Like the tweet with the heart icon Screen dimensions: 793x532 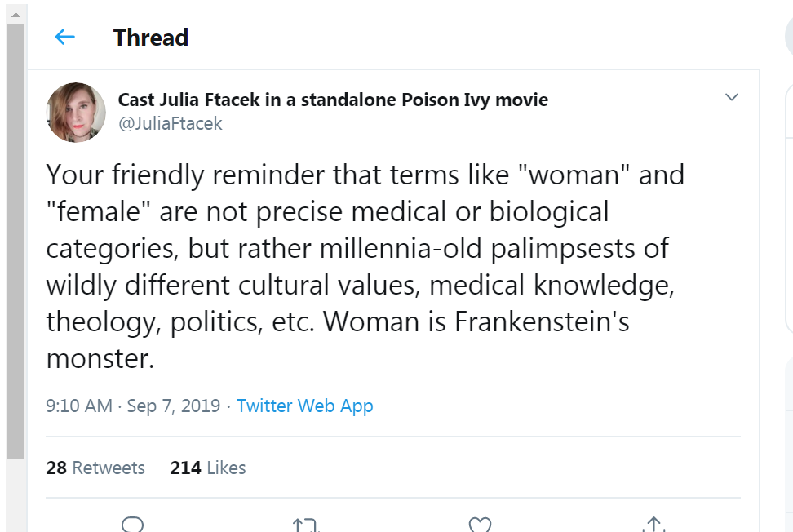coord(480,524)
